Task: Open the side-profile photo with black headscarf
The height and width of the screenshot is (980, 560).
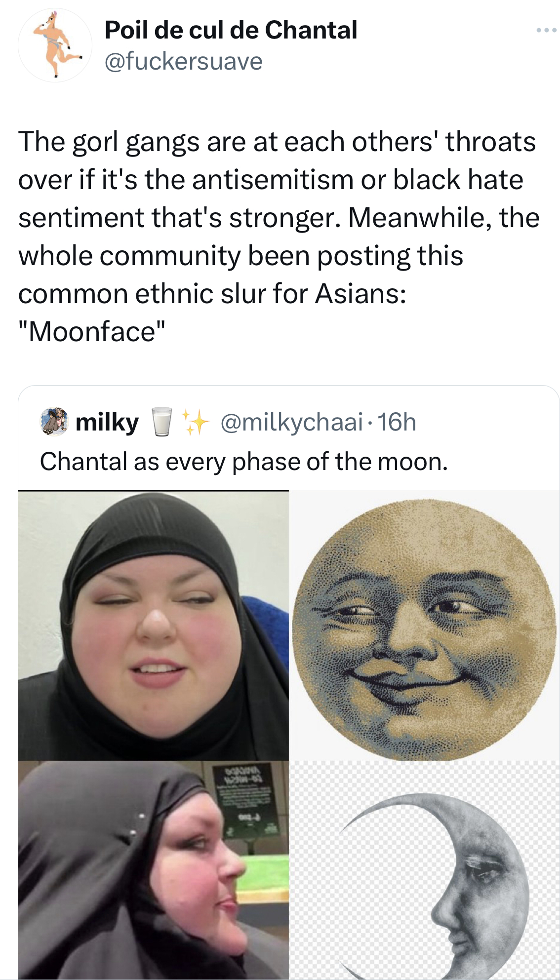Action: click(x=153, y=870)
